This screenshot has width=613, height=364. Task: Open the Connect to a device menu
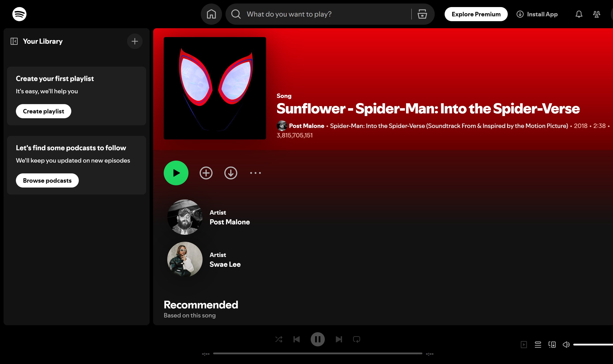point(552,344)
